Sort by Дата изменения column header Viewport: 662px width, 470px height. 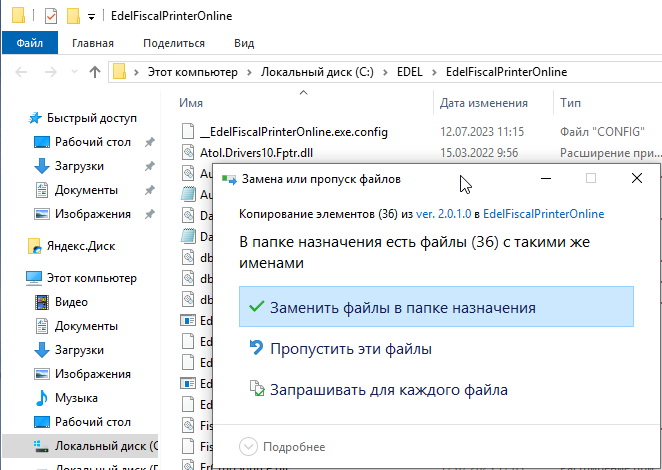coord(483,103)
